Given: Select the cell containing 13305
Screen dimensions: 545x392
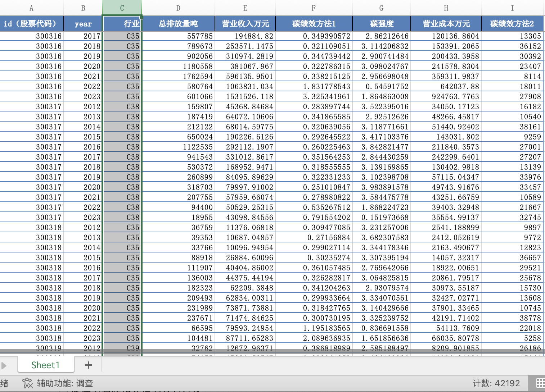Looking at the screenshot, I should (512, 36).
